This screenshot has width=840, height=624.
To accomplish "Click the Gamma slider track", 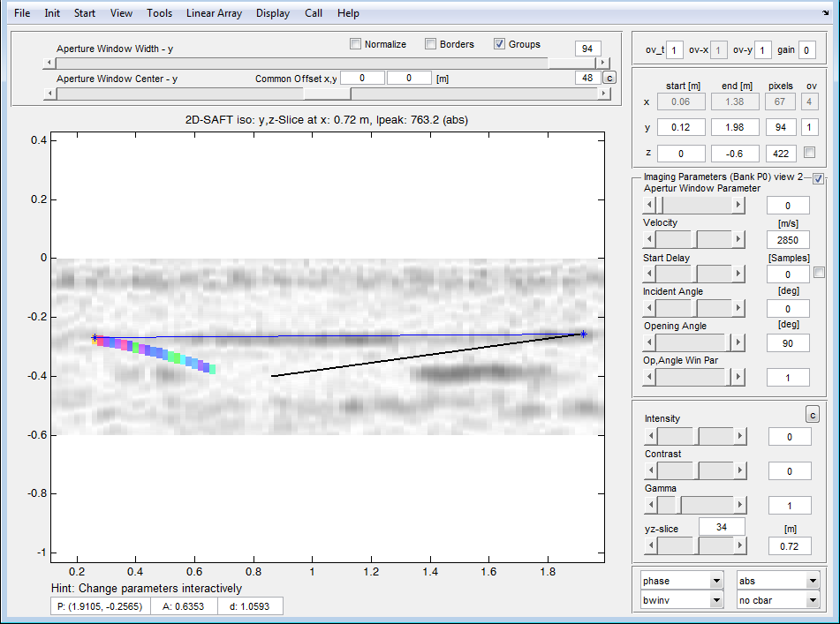I will click(x=695, y=505).
